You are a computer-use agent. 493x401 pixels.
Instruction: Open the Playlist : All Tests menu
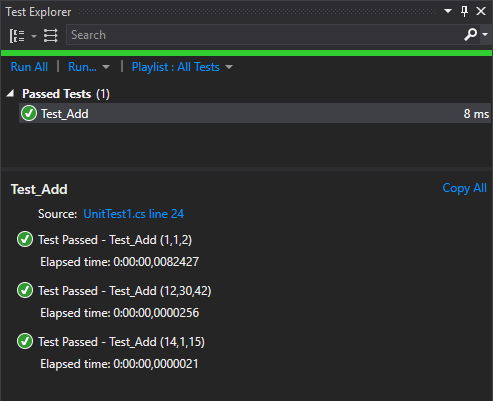176,67
